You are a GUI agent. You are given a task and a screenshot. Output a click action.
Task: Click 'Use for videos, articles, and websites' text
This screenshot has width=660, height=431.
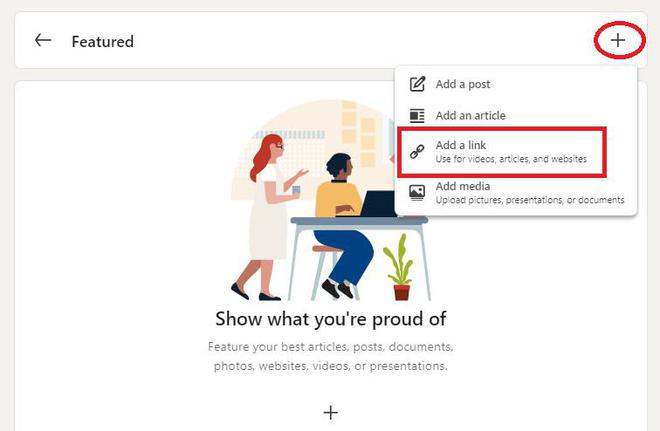click(x=511, y=159)
